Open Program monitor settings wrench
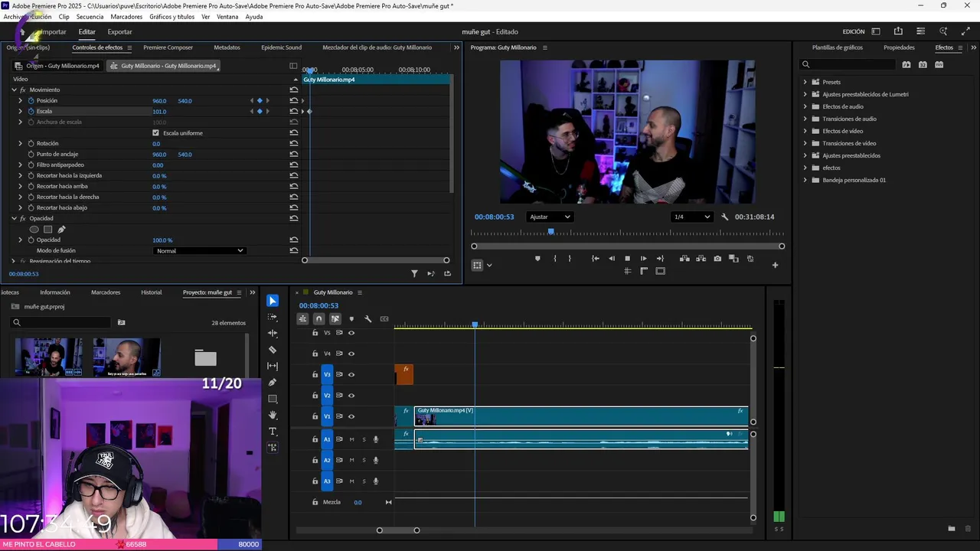 725,217
